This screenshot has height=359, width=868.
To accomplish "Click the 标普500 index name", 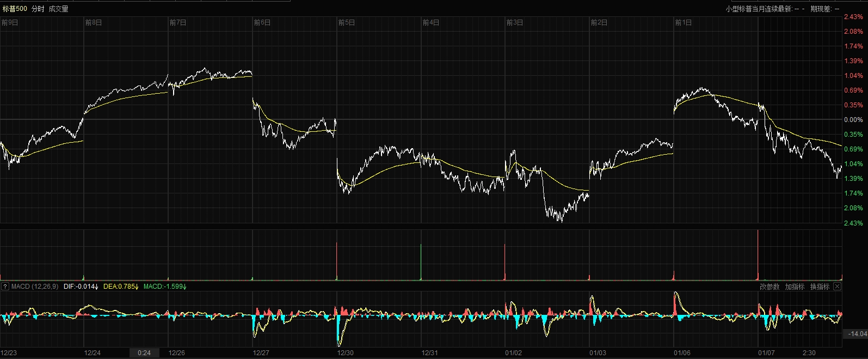I will point(15,9).
